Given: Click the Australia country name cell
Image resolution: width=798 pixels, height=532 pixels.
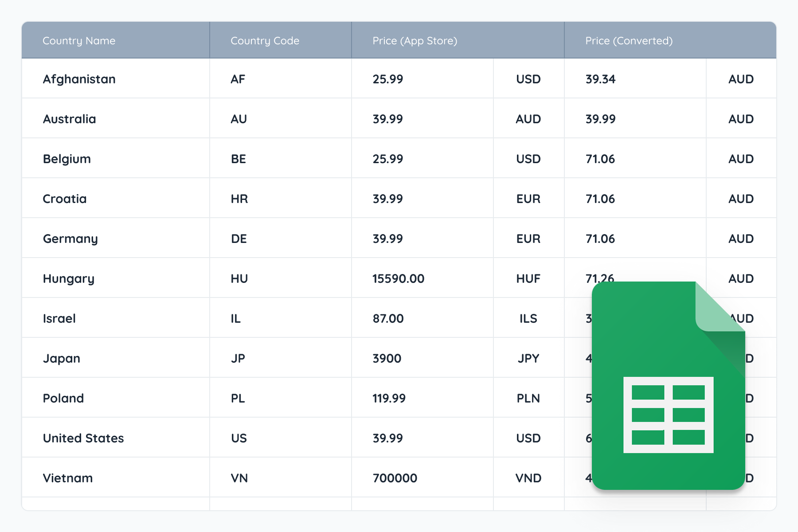Looking at the screenshot, I should point(70,119).
